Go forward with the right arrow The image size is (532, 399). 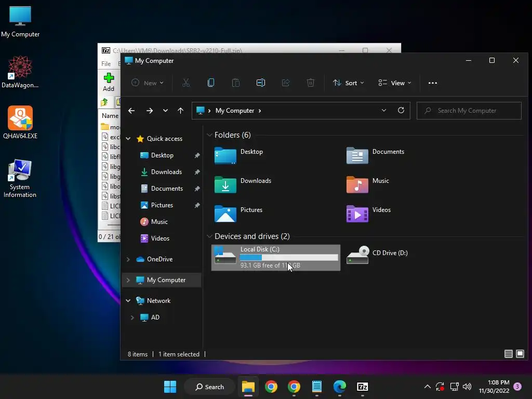point(149,111)
